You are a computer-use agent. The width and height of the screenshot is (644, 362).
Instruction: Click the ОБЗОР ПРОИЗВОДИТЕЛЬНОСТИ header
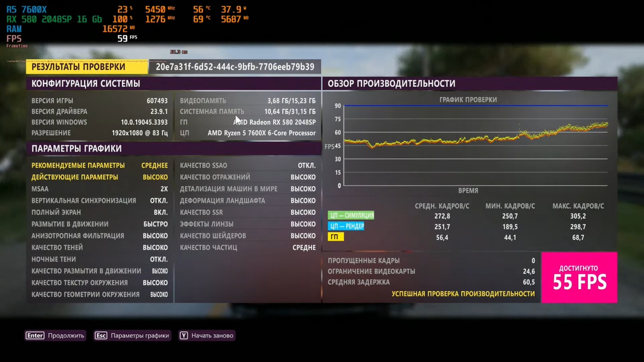[470, 83]
